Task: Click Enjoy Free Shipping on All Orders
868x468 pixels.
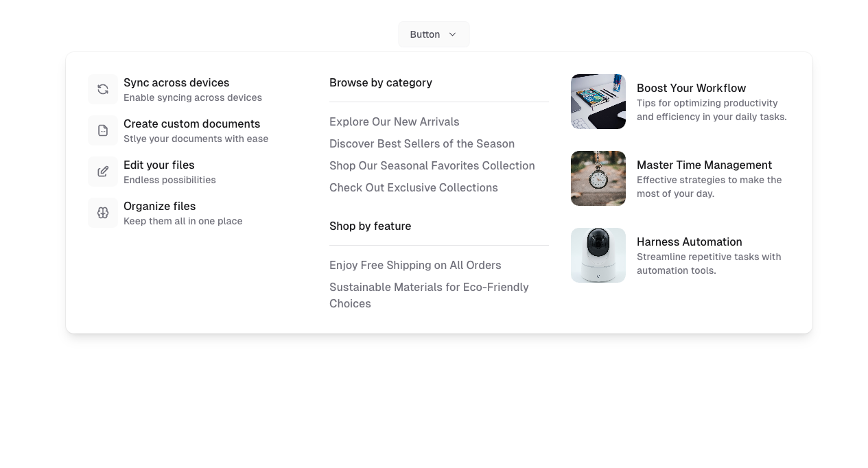Action: [x=415, y=266]
